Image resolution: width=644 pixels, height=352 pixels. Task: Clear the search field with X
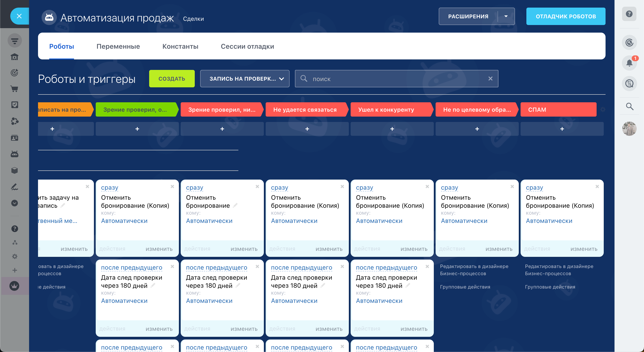point(490,79)
